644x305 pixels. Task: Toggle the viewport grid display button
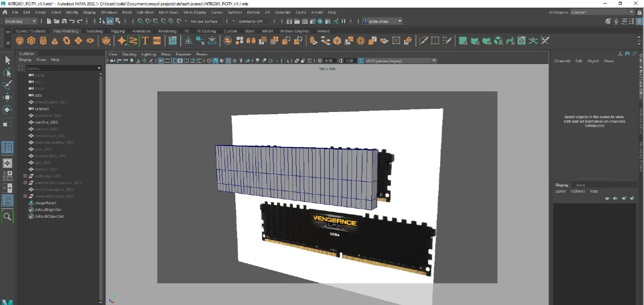click(x=161, y=60)
